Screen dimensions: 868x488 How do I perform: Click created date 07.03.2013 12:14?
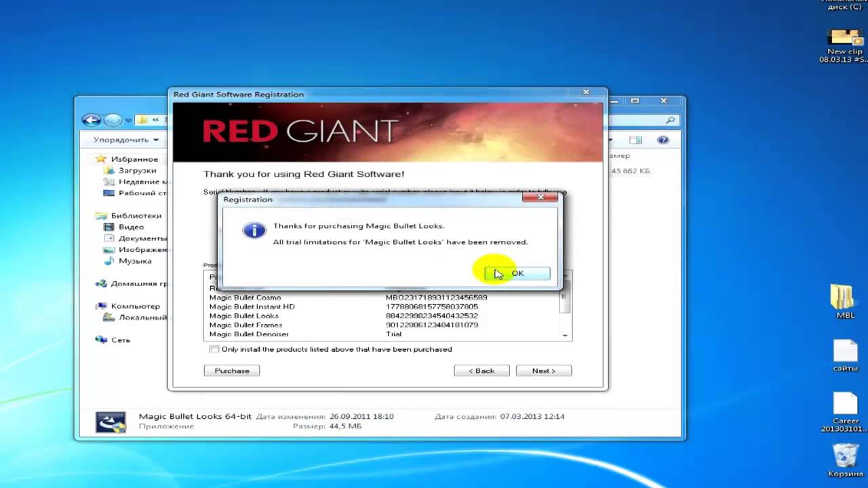[x=532, y=416]
